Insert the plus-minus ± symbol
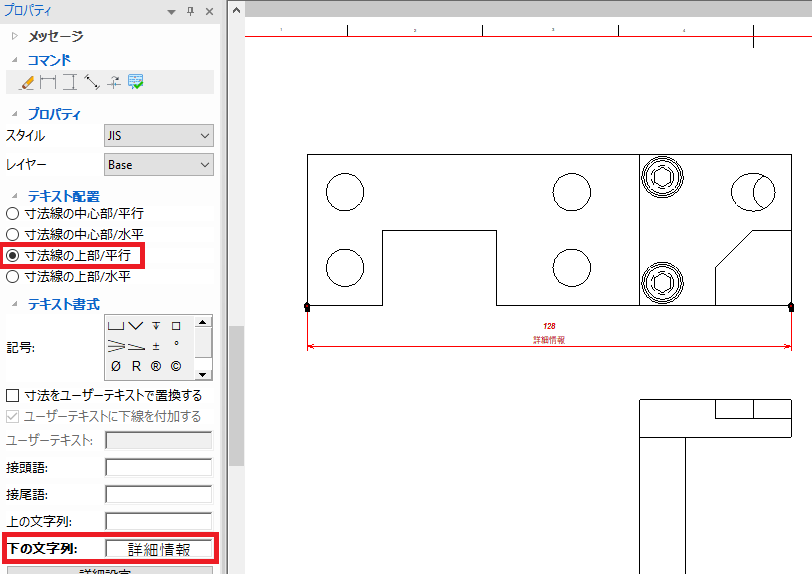Viewport: 812px width, 574px height. pyautogui.click(x=156, y=346)
